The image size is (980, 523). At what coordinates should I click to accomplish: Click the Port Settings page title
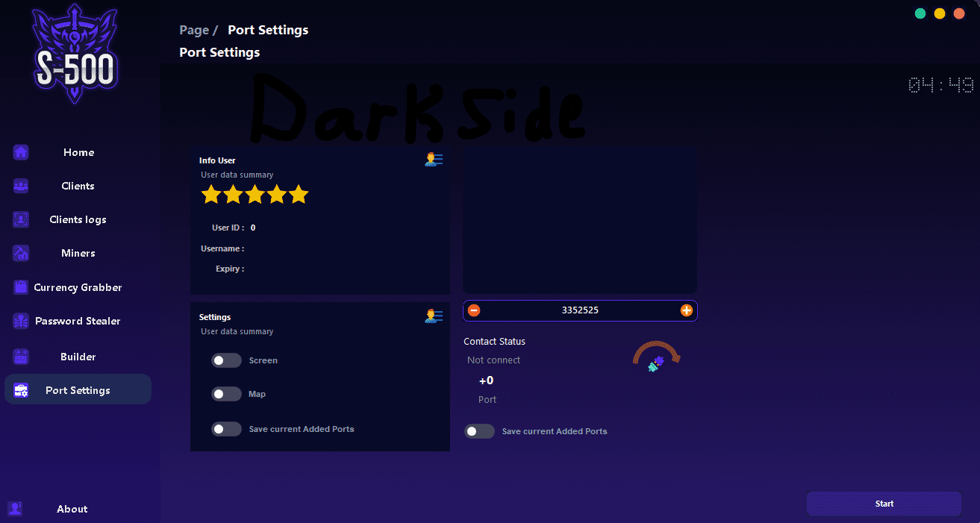pyautogui.click(x=220, y=52)
